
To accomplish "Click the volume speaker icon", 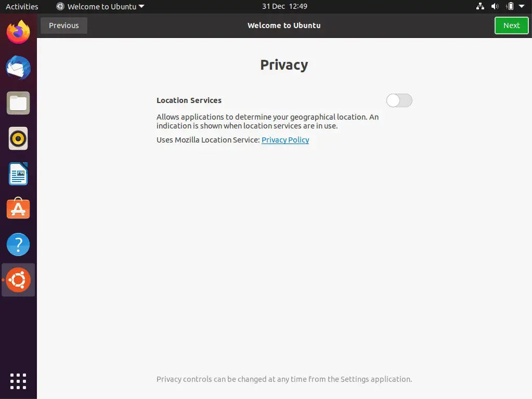I will click(x=495, y=6).
